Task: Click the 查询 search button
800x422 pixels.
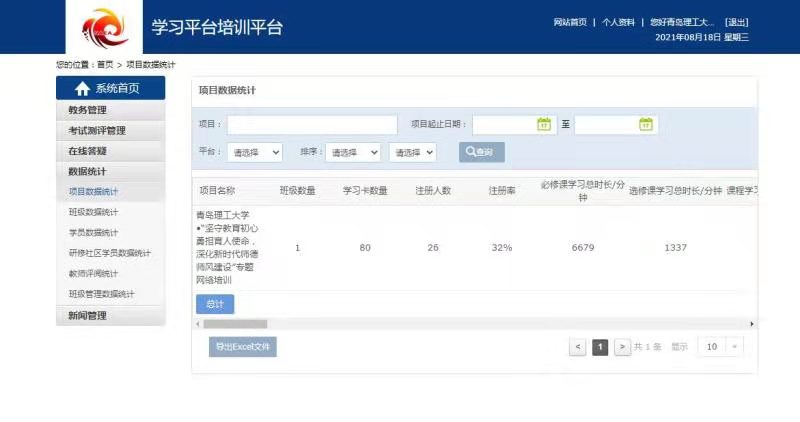Action: (x=481, y=152)
